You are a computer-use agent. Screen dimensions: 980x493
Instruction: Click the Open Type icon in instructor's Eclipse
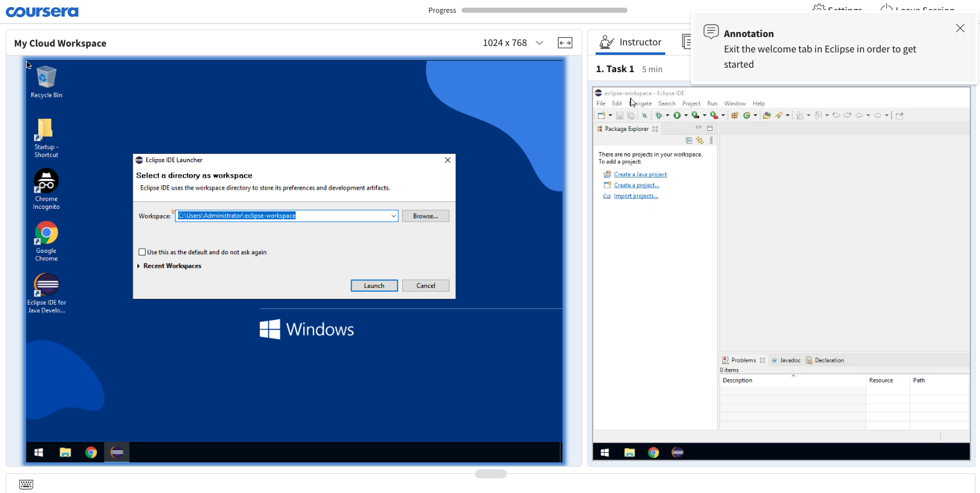click(767, 116)
